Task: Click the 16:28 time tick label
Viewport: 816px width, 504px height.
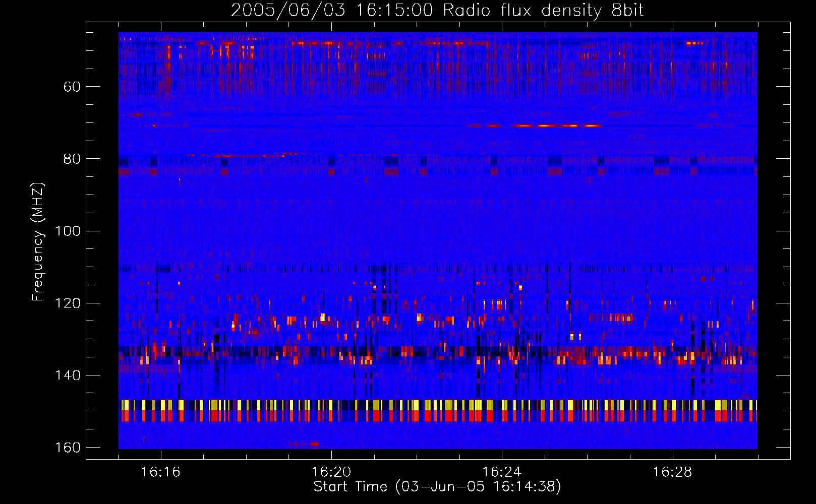Action: tap(672, 472)
